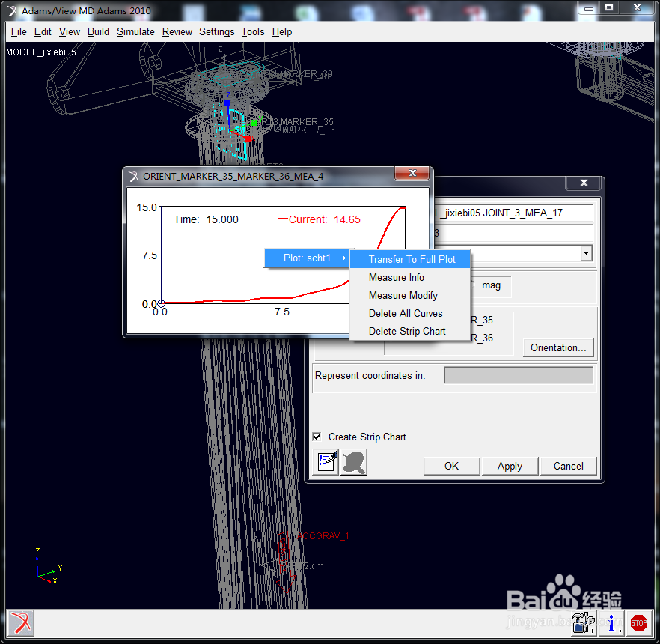Click the MODEL_jixiebi05 label
The image size is (660, 644).
pos(41,52)
